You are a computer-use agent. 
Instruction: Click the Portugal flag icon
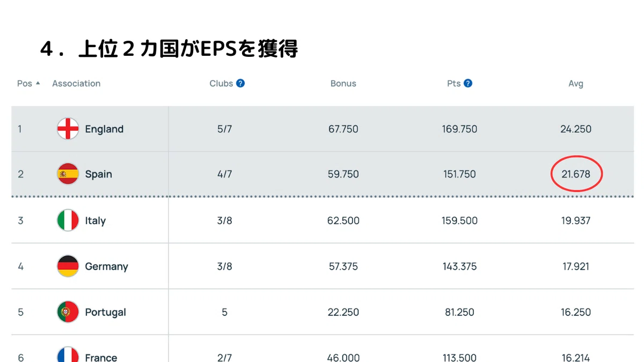[x=68, y=312]
